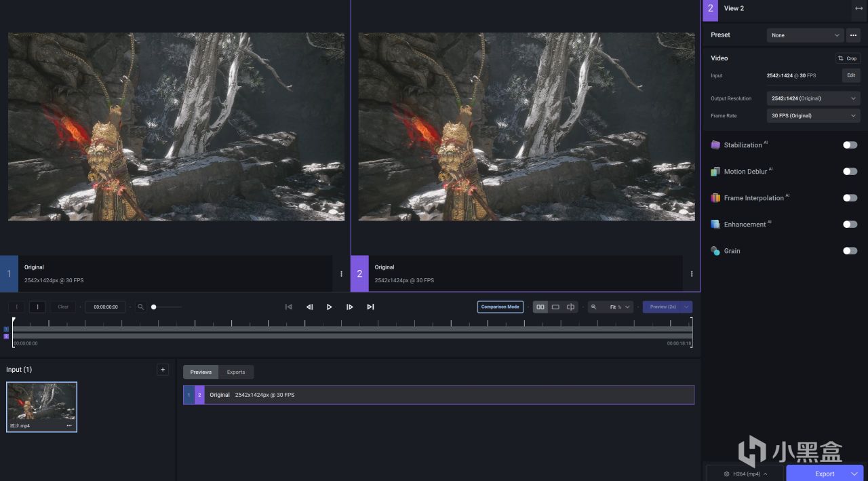
Task: Select the split view layout icon
Action: (570, 307)
